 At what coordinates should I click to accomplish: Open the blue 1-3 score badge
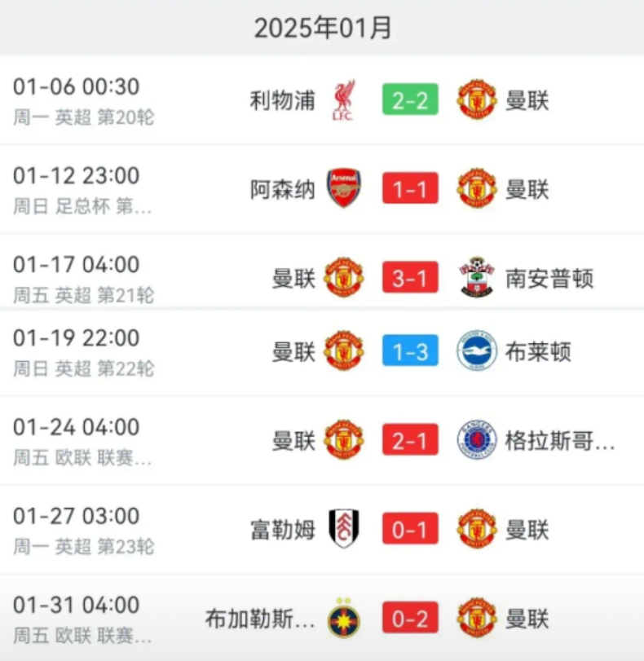(410, 350)
